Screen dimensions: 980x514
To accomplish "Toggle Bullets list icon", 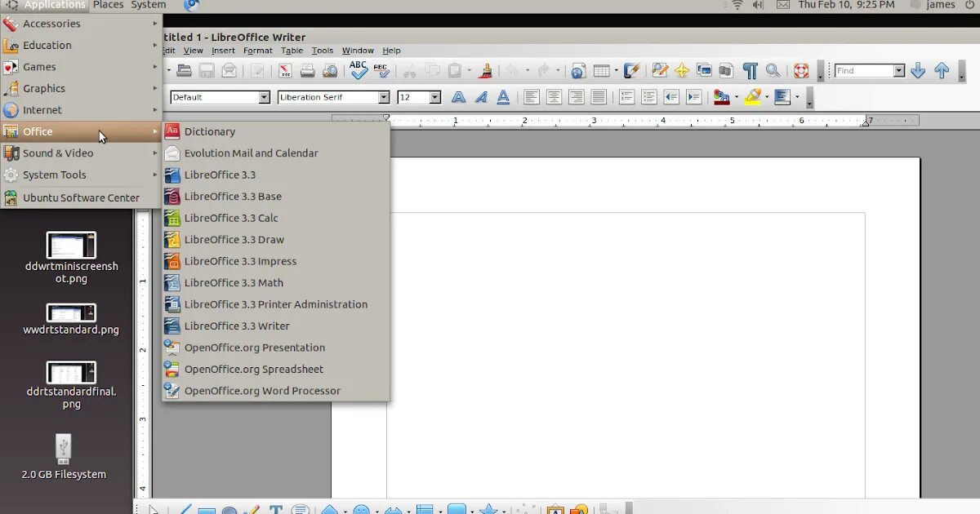I will [649, 97].
